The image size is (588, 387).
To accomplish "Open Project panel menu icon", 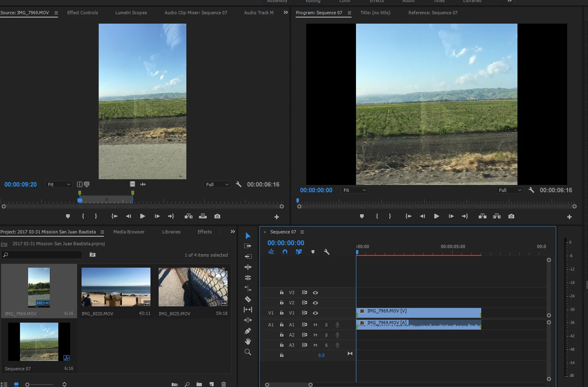I will pyautogui.click(x=102, y=232).
